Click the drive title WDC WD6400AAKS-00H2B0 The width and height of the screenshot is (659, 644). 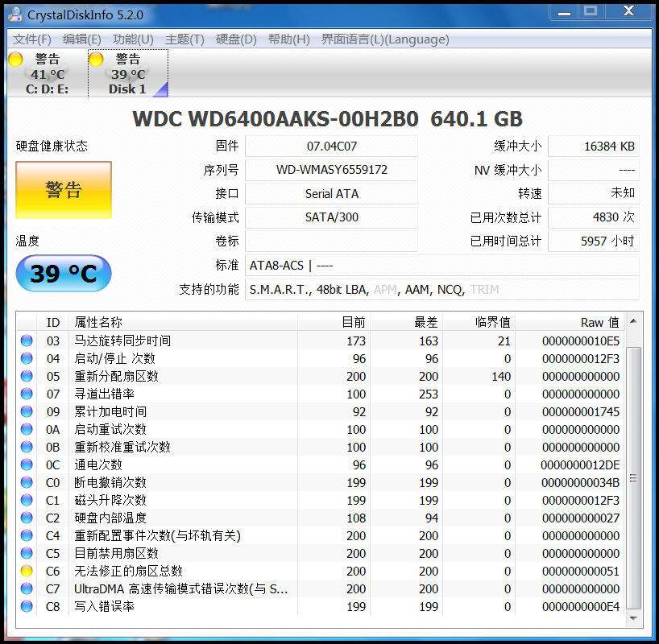(276, 119)
